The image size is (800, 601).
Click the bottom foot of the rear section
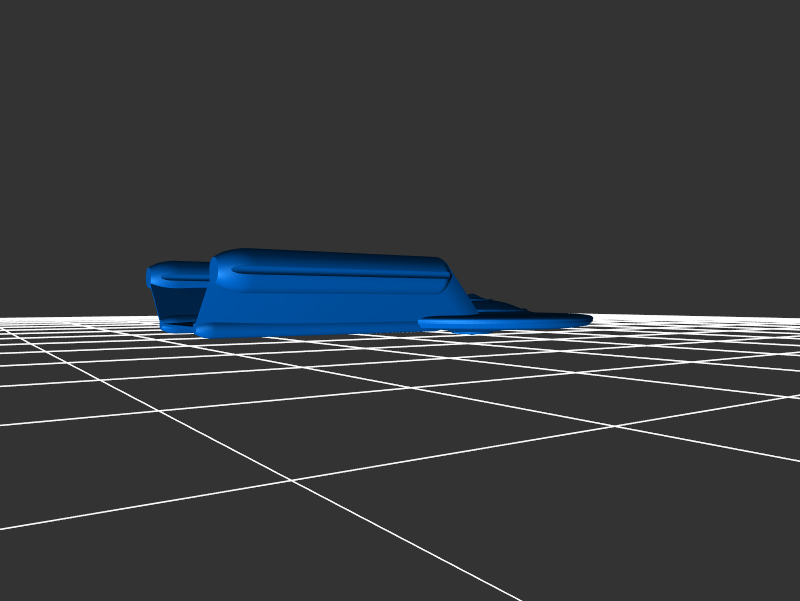coord(176,326)
